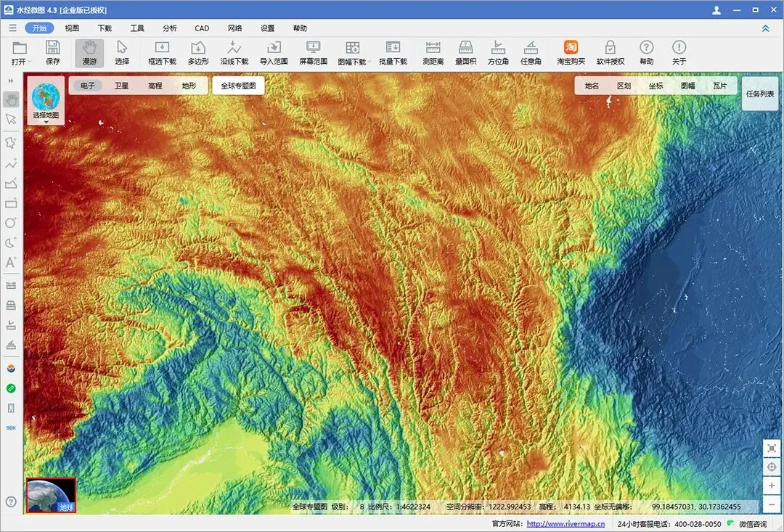Select the 量面积 area measurement tool

465,53
